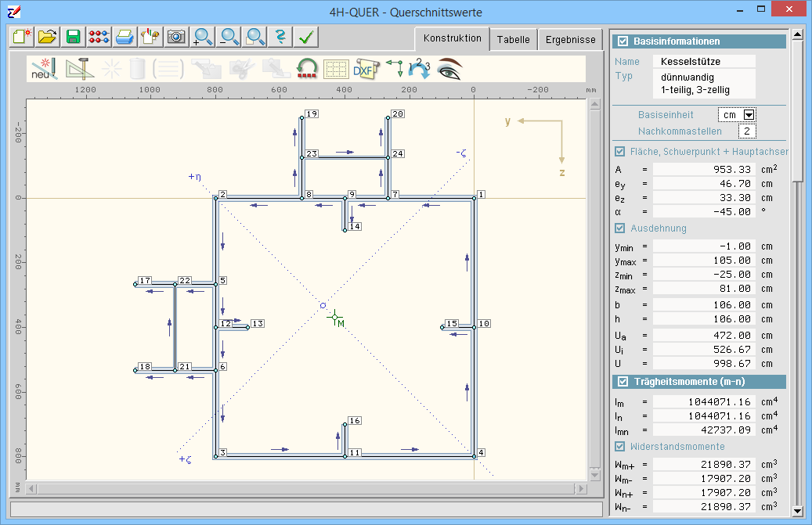Toggle the Widerstandsmomente checkbox
Image resolution: width=812 pixels, height=525 pixels.
tap(620, 447)
